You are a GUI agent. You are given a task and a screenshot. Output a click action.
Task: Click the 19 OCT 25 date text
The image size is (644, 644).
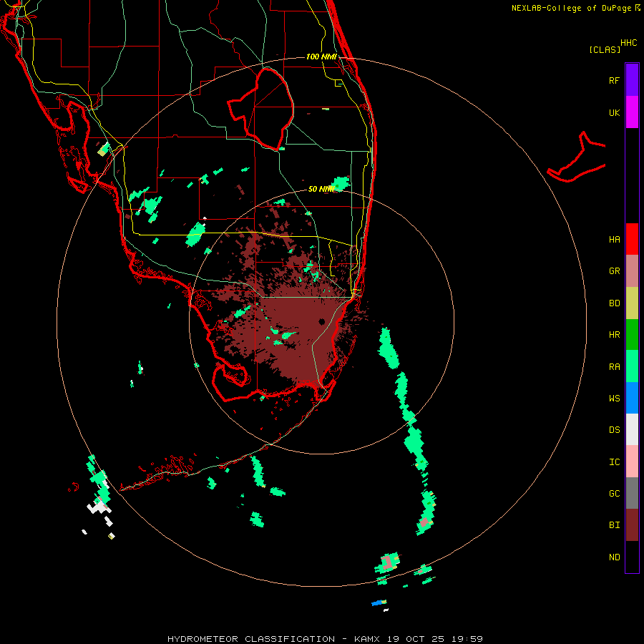(415, 639)
